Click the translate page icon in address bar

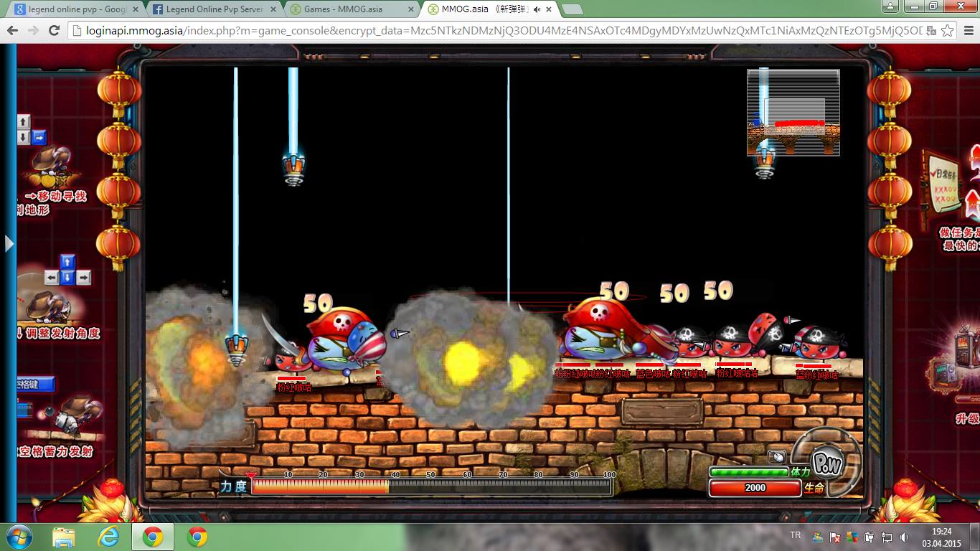(x=931, y=31)
